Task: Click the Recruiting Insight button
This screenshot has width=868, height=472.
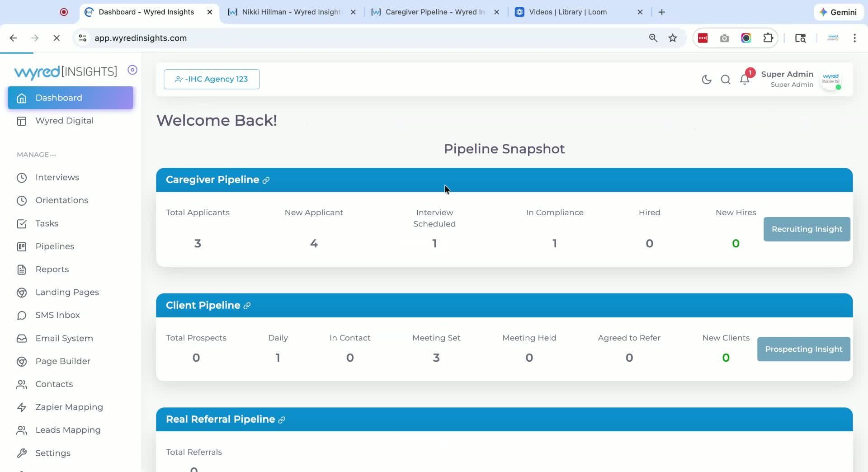Action: (807, 229)
